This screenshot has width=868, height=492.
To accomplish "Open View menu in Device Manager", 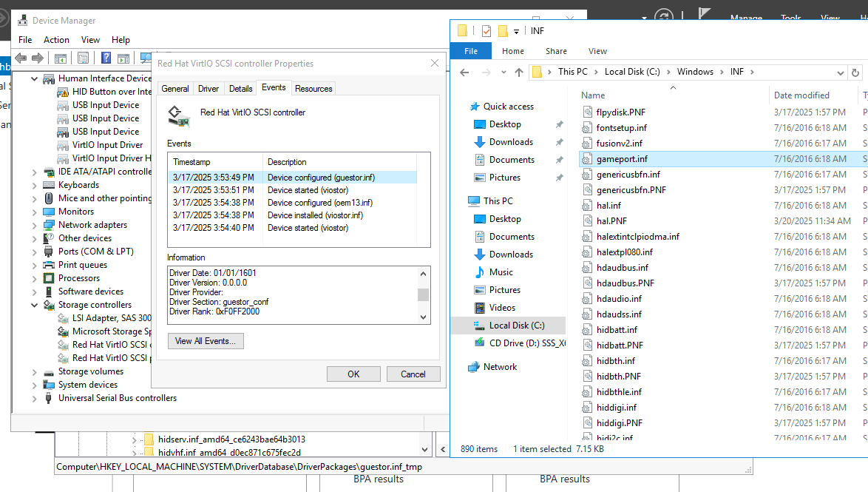I will [x=90, y=40].
